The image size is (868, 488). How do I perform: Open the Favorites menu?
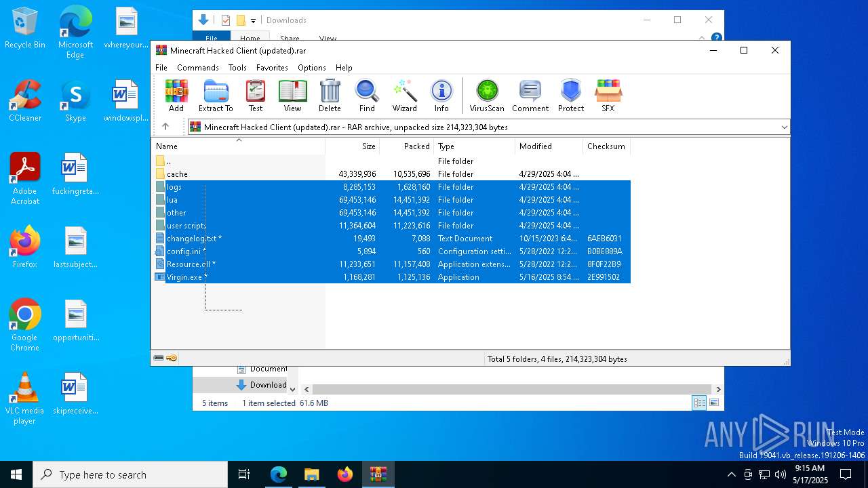(x=272, y=68)
